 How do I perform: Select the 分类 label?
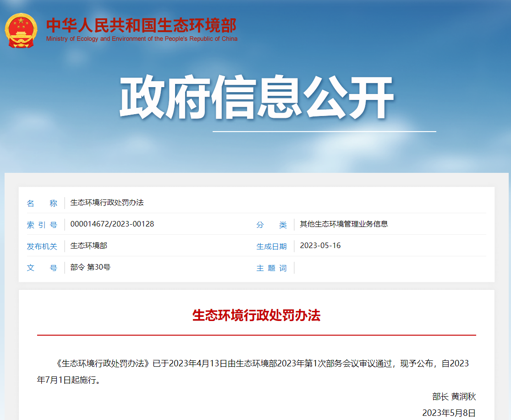[271, 225]
